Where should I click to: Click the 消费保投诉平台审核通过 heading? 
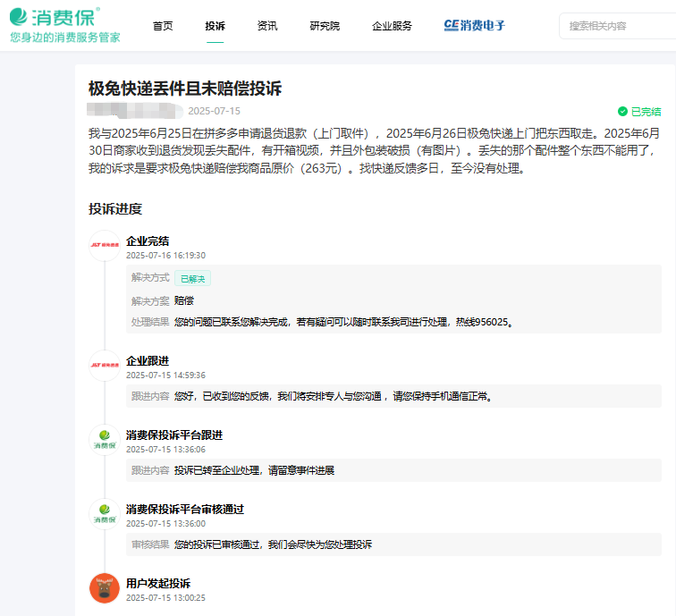pos(185,509)
